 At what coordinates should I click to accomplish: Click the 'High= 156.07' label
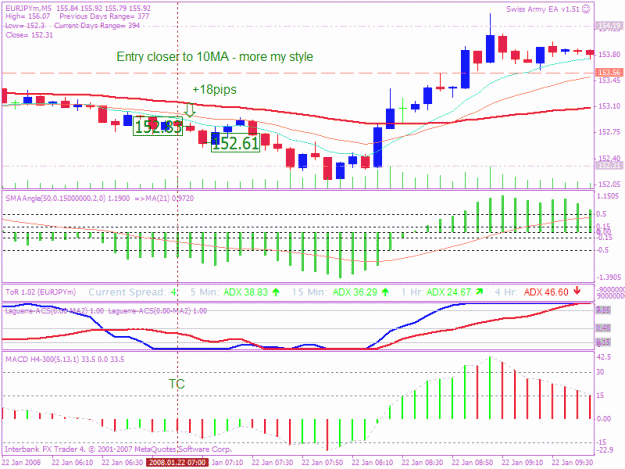click(28, 17)
